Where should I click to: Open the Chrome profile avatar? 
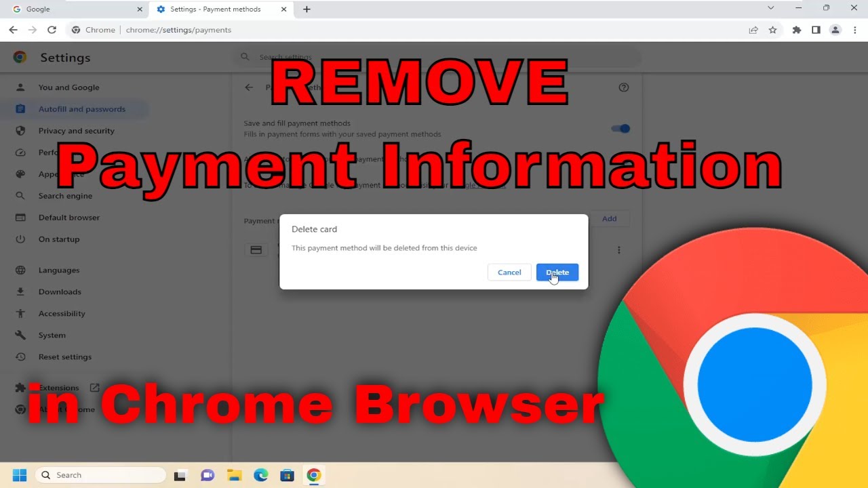click(835, 30)
